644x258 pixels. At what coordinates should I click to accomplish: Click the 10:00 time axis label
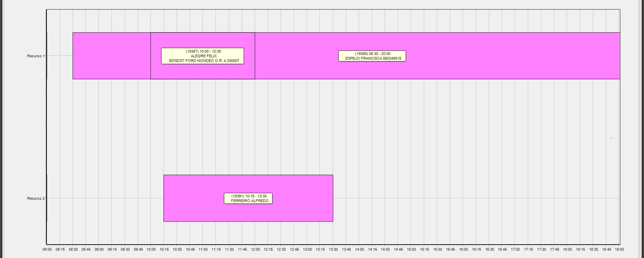(x=151, y=249)
